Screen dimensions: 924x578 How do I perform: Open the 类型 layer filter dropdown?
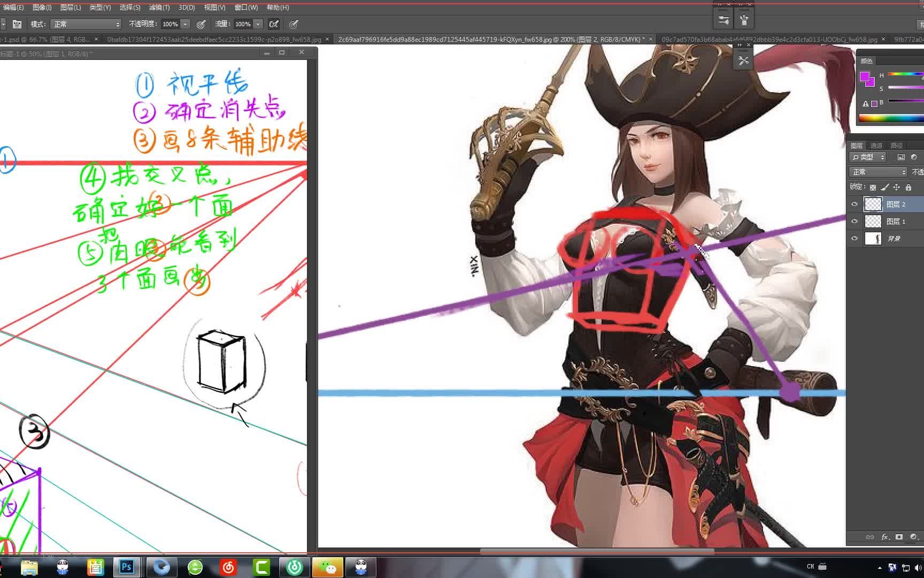point(868,157)
